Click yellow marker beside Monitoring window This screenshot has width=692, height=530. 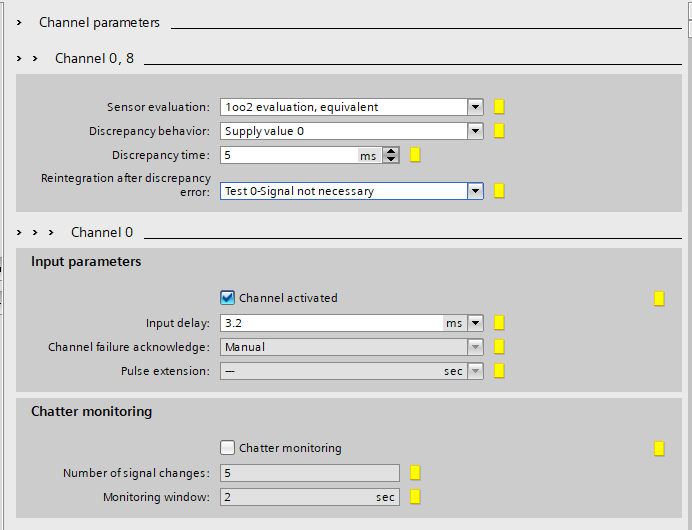[x=415, y=497]
